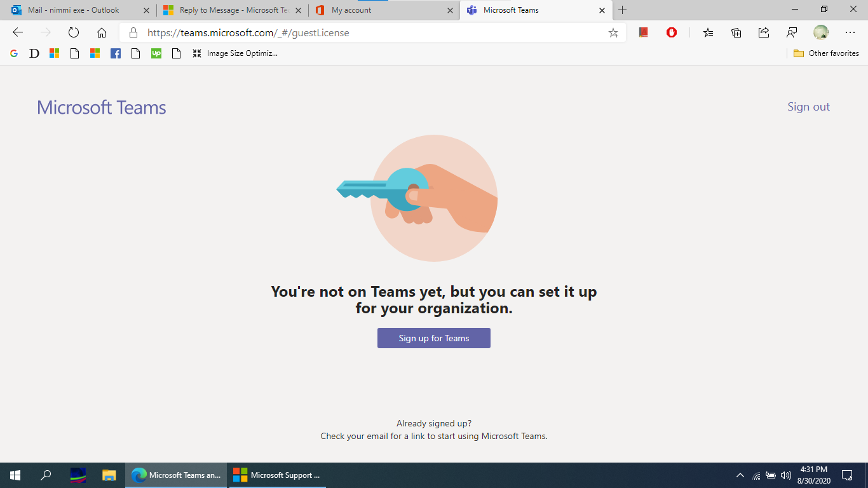Open the taskbar clock and date

click(813, 475)
